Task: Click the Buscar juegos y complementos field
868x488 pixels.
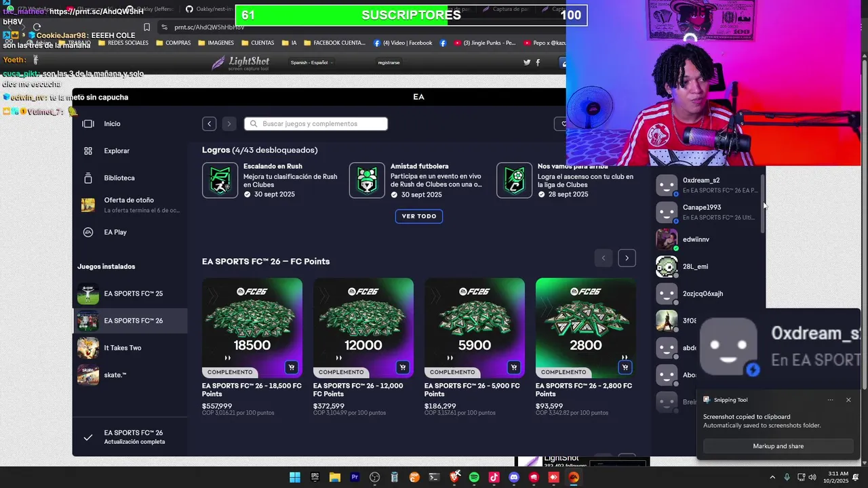Action: [316, 123]
